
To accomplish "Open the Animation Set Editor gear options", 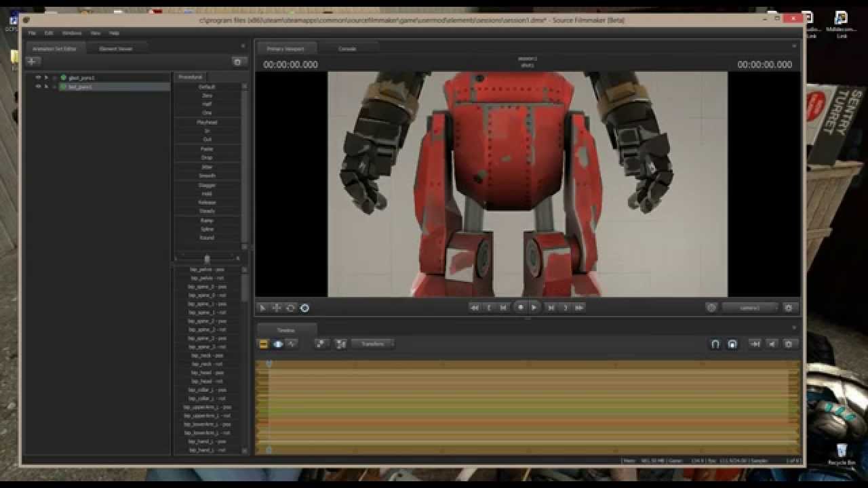I will (x=237, y=62).
